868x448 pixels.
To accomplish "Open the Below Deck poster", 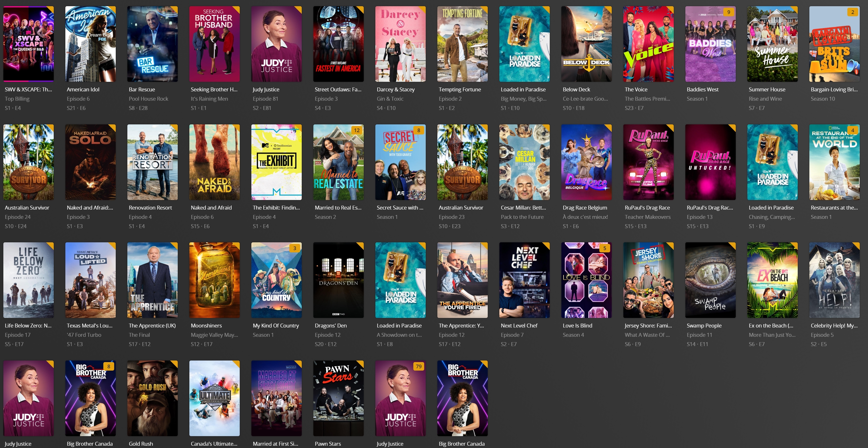I will click(587, 44).
